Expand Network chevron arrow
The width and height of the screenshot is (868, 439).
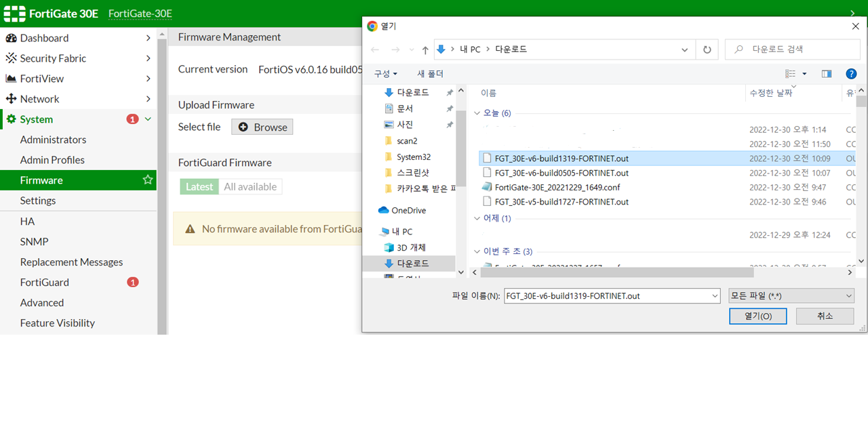coord(148,99)
